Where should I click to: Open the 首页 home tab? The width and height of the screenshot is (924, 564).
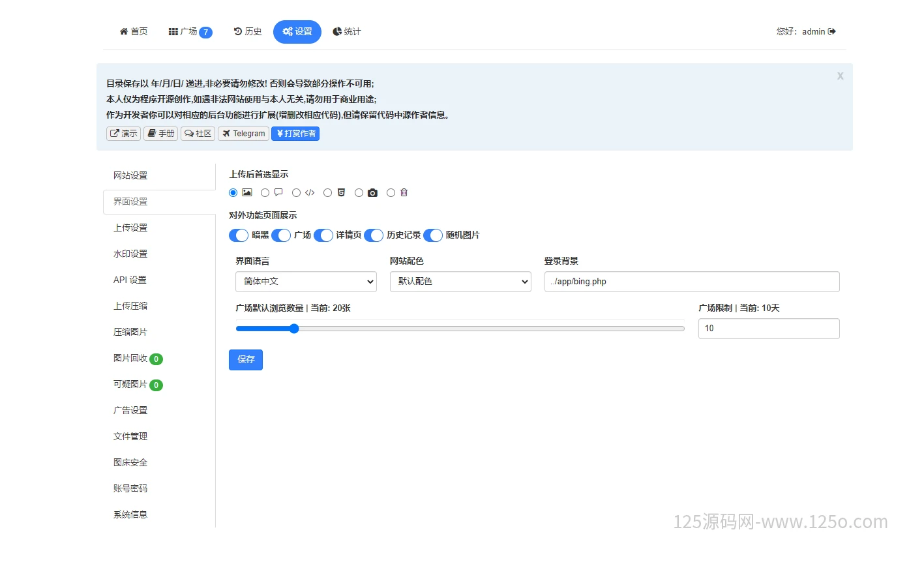(x=134, y=32)
